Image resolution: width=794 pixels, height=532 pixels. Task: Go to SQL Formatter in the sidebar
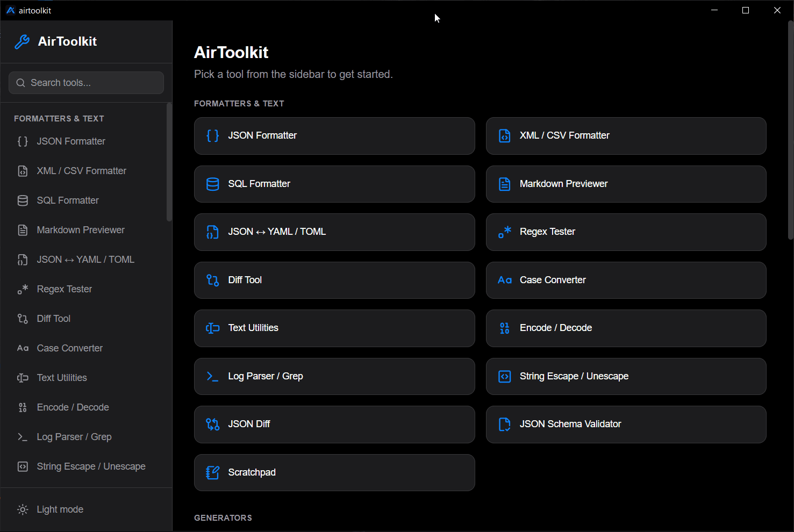tap(86, 200)
